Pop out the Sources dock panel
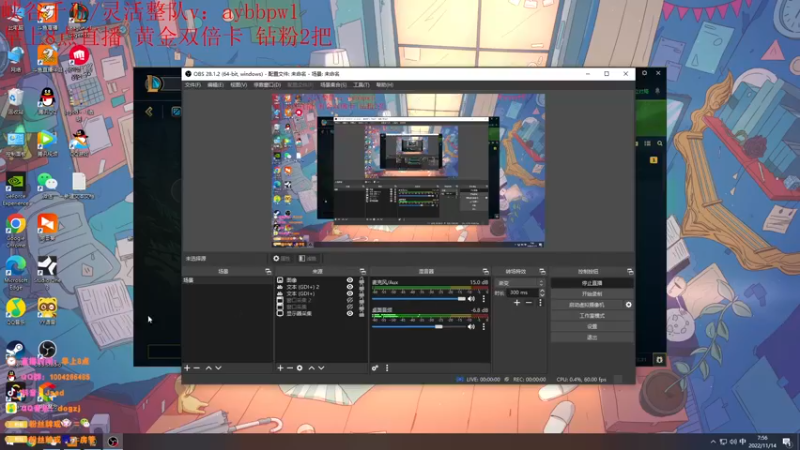 pos(362,271)
